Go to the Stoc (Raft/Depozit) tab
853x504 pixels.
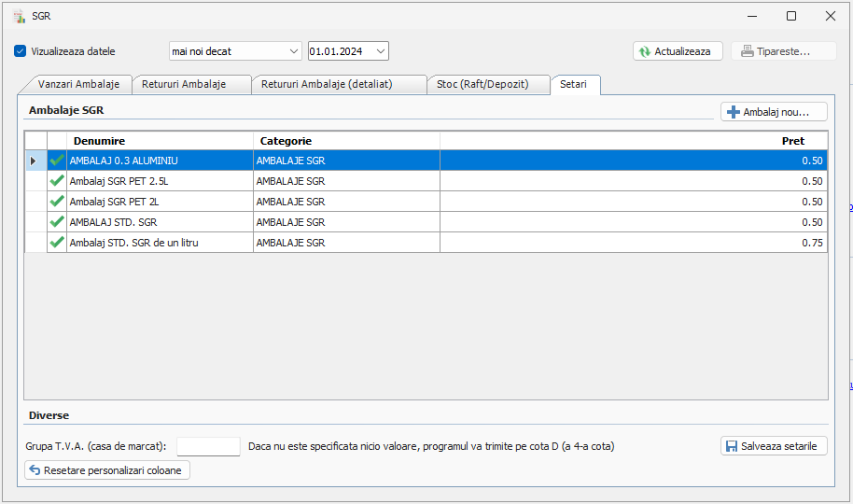point(482,84)
